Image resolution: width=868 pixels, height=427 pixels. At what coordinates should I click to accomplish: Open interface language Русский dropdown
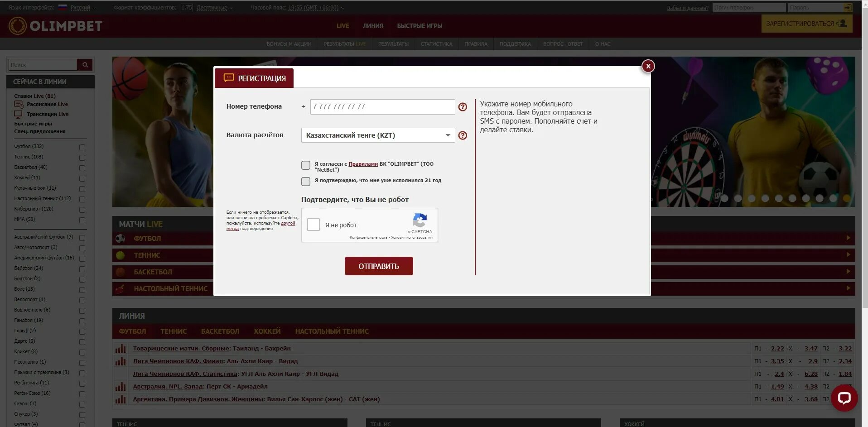point(83,8)
